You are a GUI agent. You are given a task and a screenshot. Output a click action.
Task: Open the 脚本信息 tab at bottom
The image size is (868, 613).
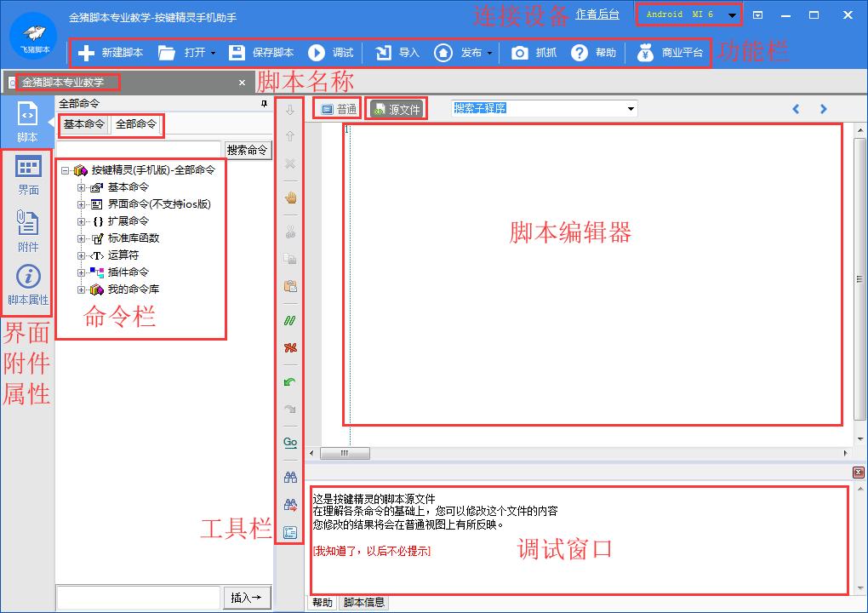[363, 602]
